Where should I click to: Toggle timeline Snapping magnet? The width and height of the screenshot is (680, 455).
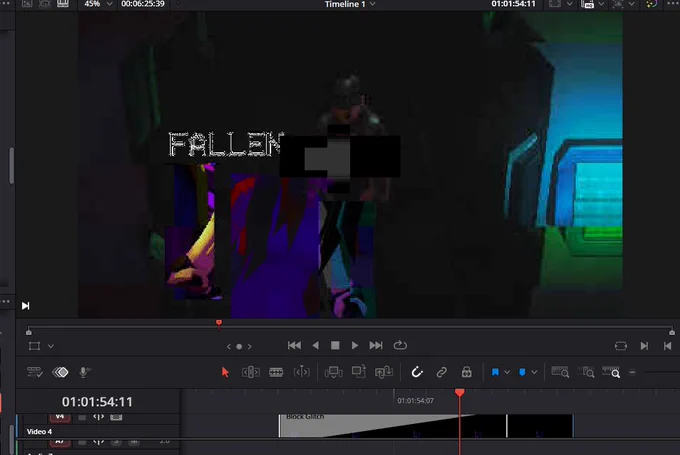tap(417, 372)
